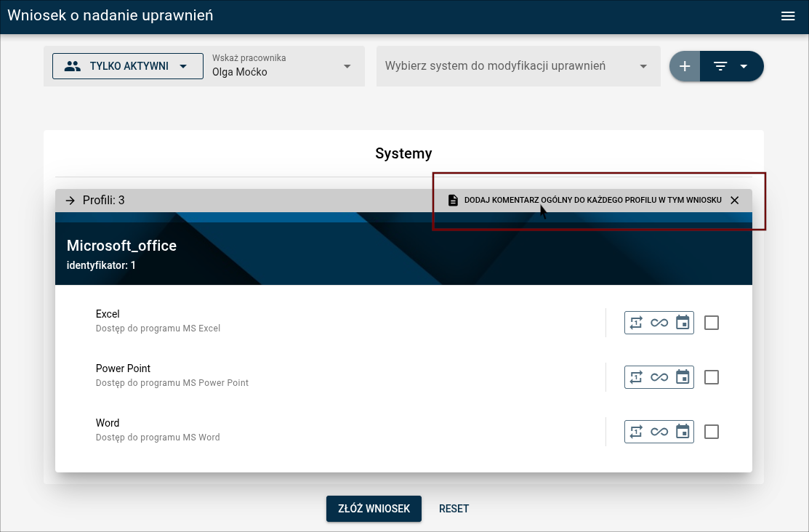
Task: Click repeat icon in Word row
Action: click(636, 432)
